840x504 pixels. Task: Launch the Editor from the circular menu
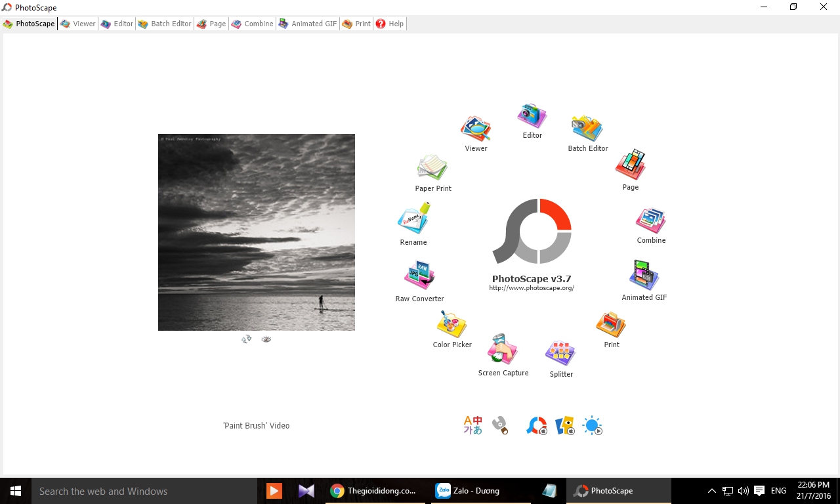(532, 117)
